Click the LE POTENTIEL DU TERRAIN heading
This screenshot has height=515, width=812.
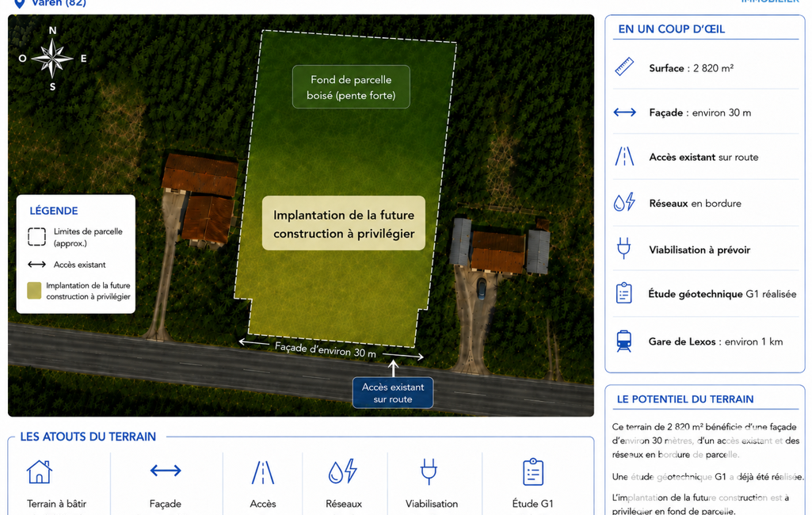pos(685,399)
